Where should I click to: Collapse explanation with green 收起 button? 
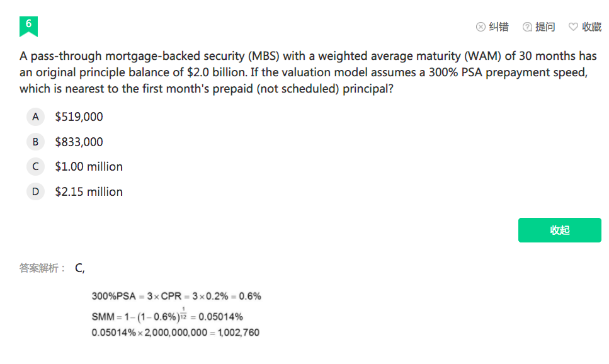560,230
